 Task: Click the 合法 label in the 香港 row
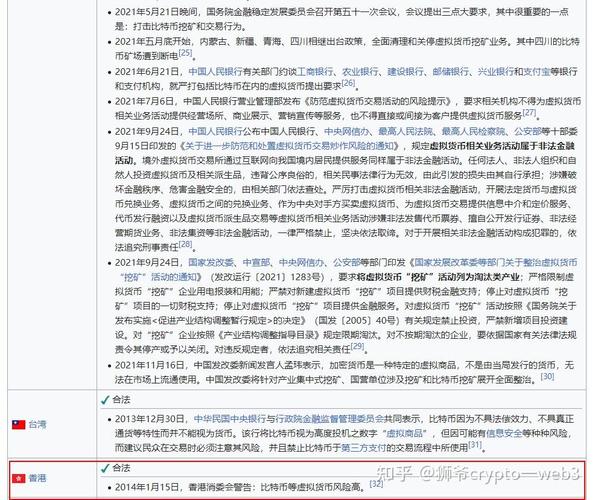tap(121, 468)
